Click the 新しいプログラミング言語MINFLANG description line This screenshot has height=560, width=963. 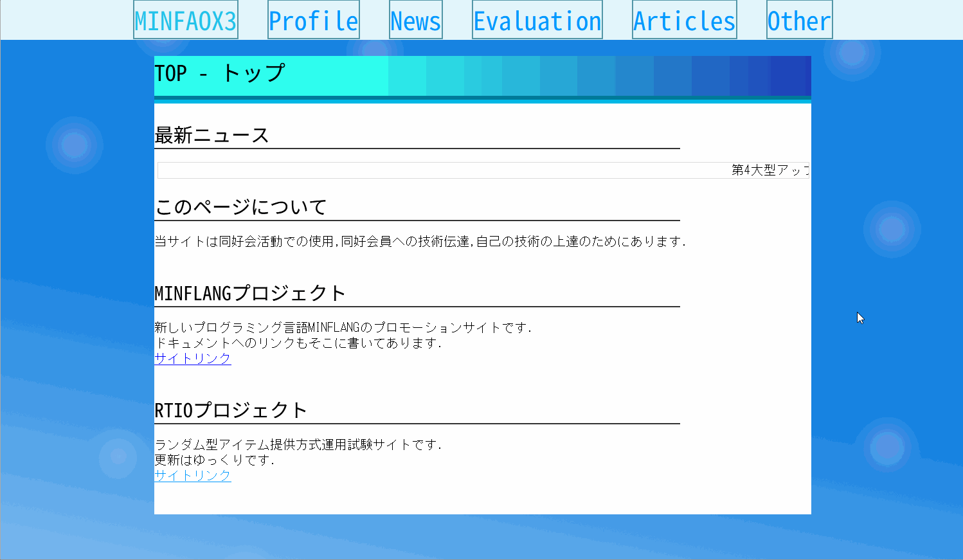343,328
